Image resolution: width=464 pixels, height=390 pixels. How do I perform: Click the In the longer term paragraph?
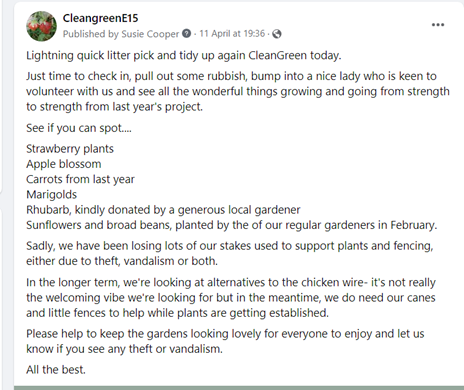pos(231,298)
